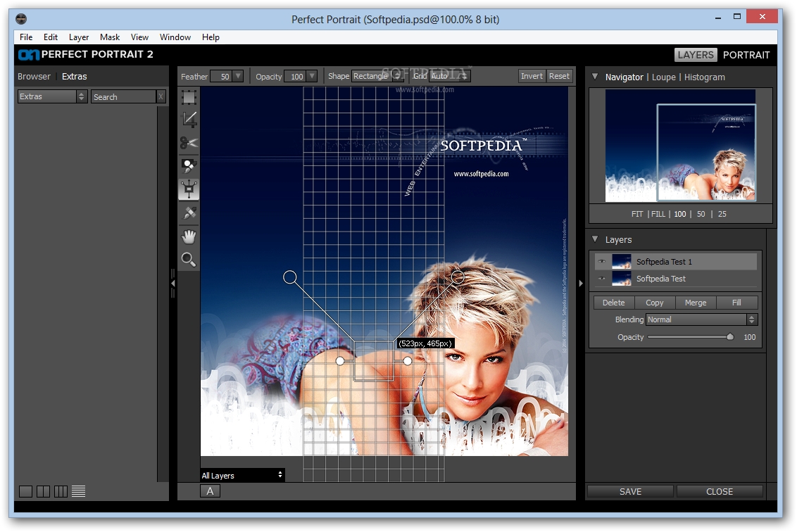Adjust the layer Opacity slider handle
This screenshot has height=532, width=797.
click(730, 336)
